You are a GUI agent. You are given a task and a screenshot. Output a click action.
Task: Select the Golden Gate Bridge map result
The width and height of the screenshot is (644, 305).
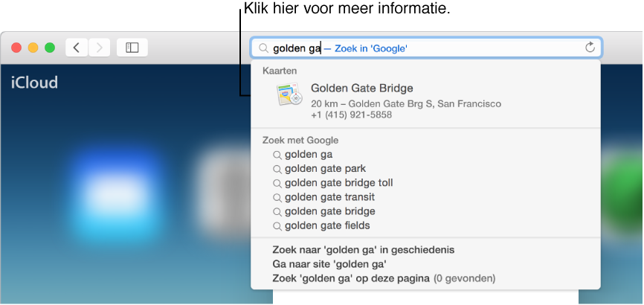[361, 89]
